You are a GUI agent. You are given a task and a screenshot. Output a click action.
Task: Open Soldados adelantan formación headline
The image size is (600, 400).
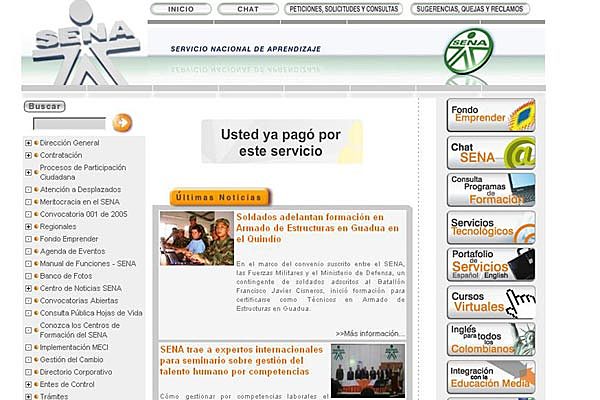pos(317,228)
